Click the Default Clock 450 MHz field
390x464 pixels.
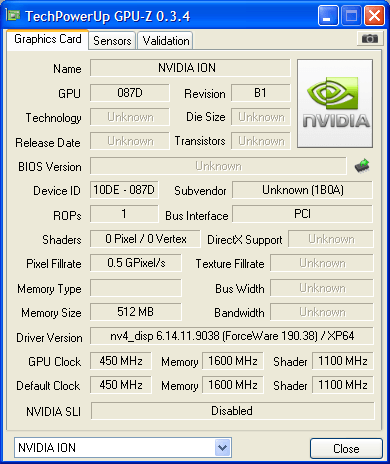point(121,385)
